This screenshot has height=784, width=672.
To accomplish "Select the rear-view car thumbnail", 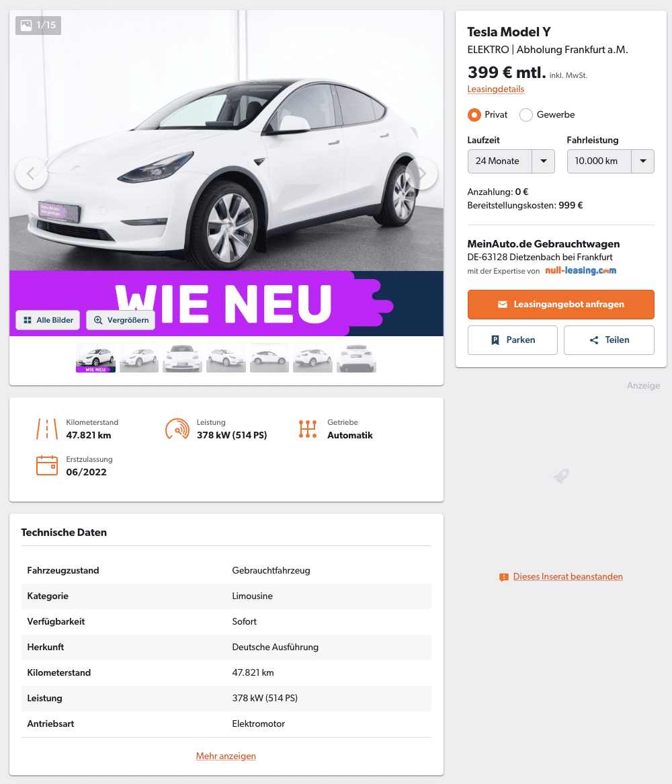I will click(356, 358).
